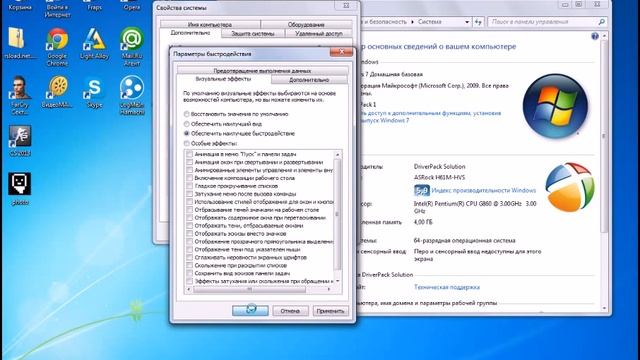Close the Параметры быстродействия dialog
This screenshot has width=640, height=360.
pyautogui.click(x=342, y=52)
